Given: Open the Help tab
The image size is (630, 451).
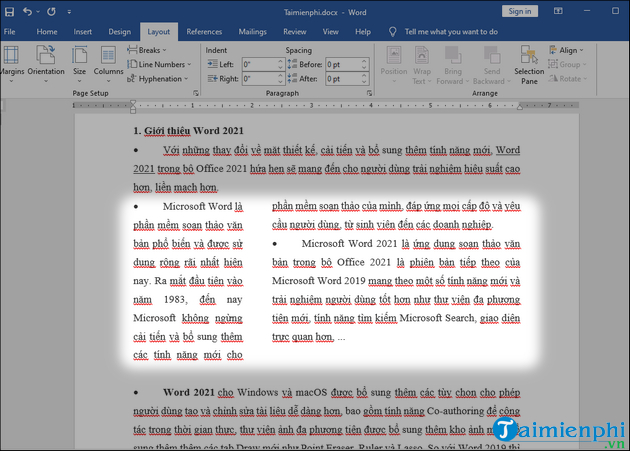Looking at the screenshot, I should 362,32.
